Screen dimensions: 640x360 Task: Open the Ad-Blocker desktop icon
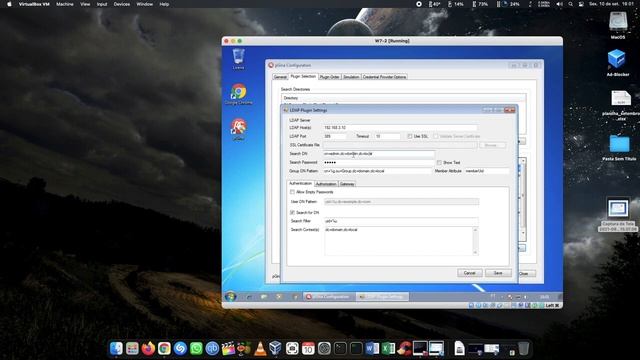click(x=618, y=62)
